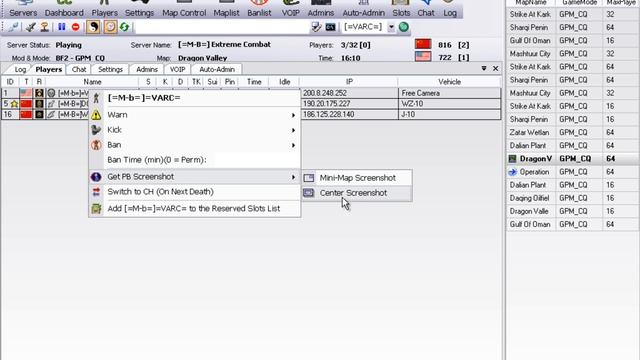Image resolution: width=640 pixels, height=360 pixels.
Task: Sort players by Idle column header
Action: pyautogui.click(x=284, y=82)
